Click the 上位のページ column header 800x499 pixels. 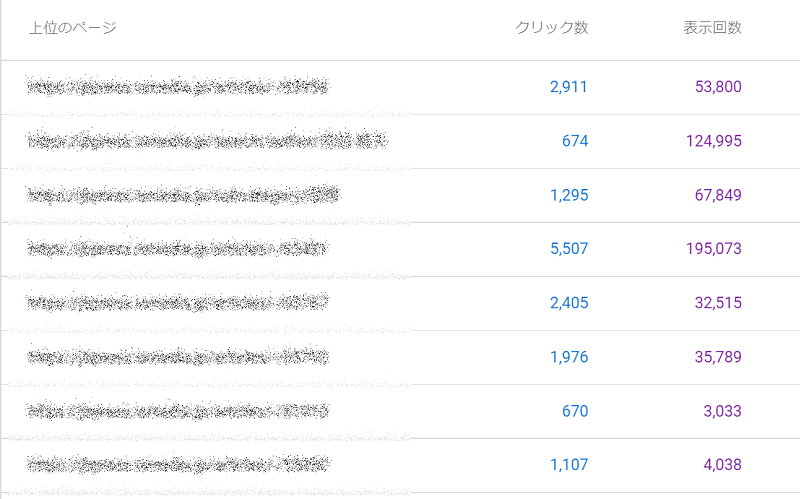click(x=73, y=28)
